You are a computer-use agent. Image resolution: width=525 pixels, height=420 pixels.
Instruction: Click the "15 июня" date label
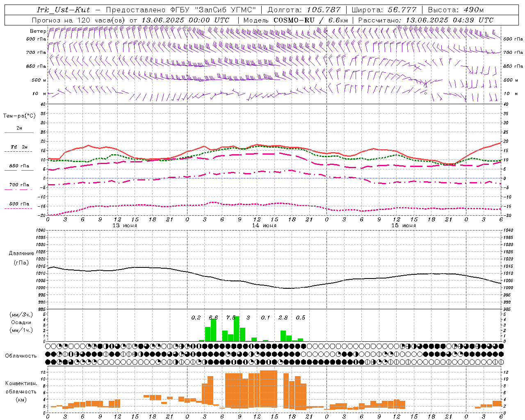404,226
